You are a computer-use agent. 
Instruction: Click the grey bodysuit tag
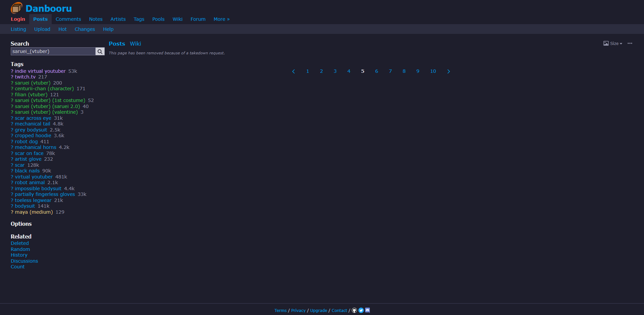(x=31, y=130)
